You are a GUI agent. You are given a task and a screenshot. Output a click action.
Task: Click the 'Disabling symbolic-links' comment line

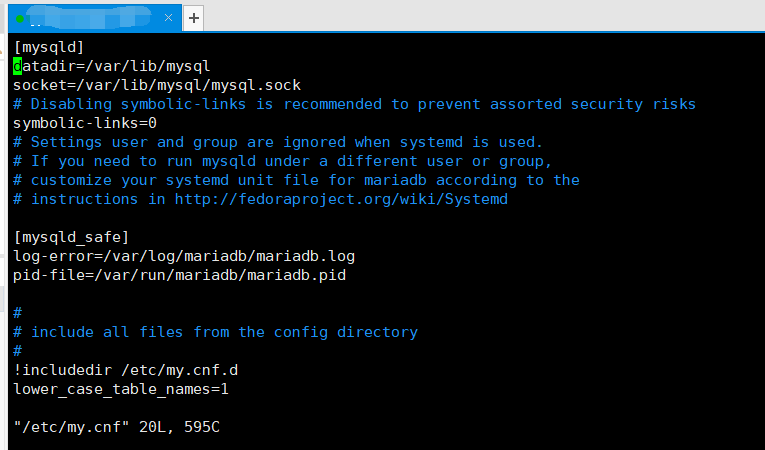pos(354,104)
